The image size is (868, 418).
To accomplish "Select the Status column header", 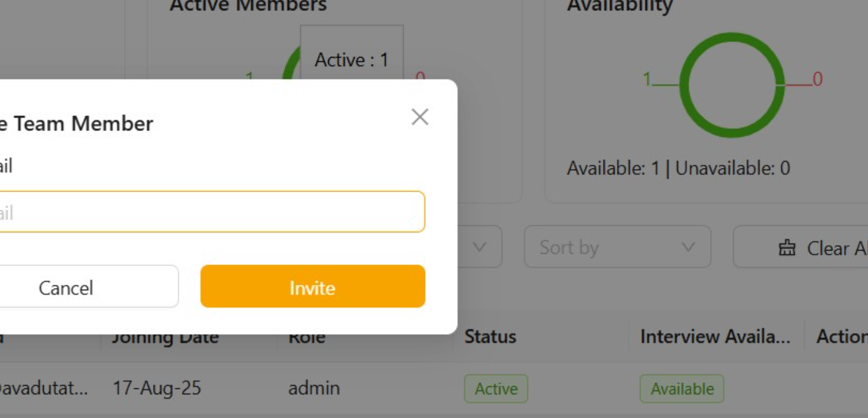I will (490, 337).
